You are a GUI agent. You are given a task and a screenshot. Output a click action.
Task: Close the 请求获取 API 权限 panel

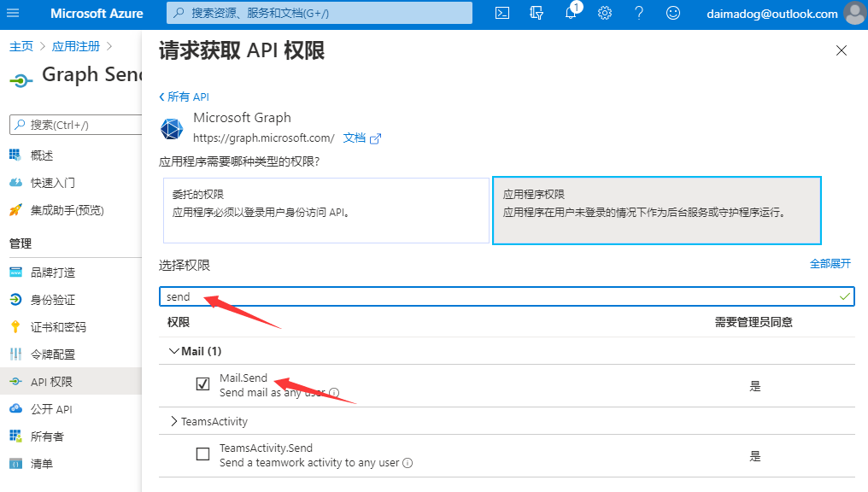coord(842,50)
